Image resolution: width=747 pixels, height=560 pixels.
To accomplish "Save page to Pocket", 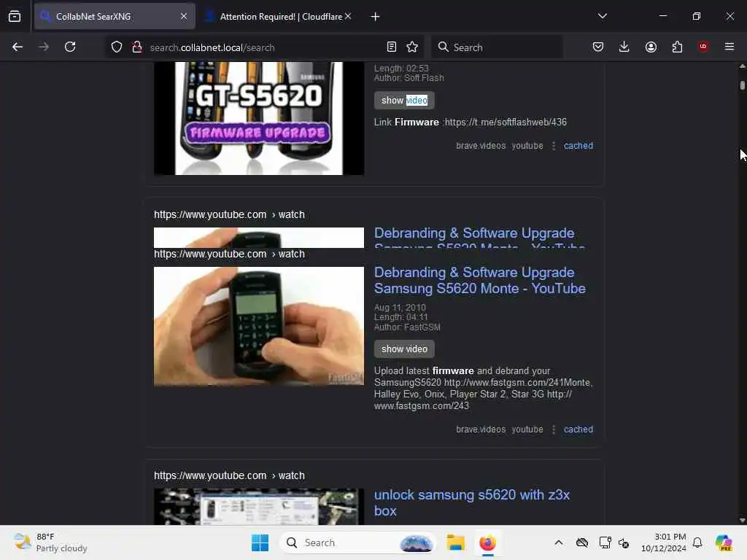I will tap(598, 47).
